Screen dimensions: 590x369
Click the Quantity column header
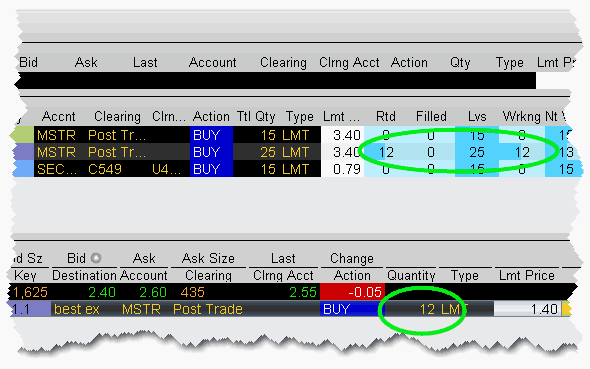(x=411, y=275)
